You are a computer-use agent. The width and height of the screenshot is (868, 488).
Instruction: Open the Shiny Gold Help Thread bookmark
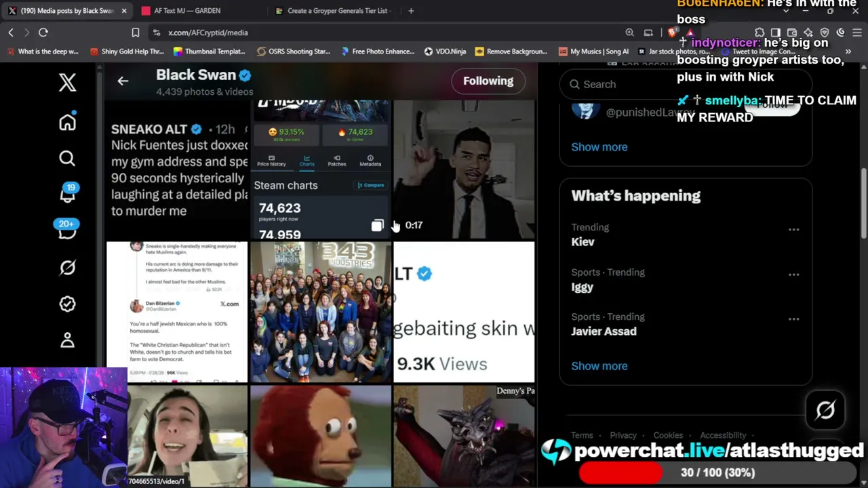click(x=127, y=52)
